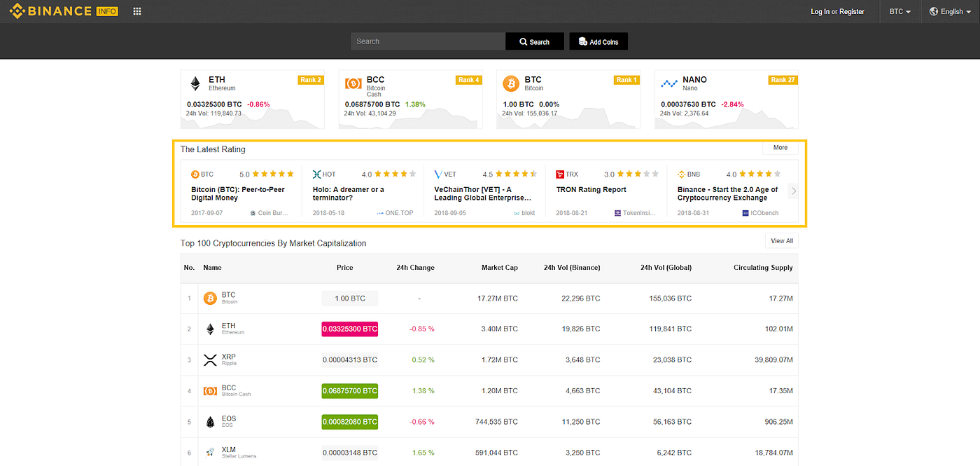The width and height of the screenshot is (980, 466).
Task: Click the Log In link
Action: tap(819, 11)
